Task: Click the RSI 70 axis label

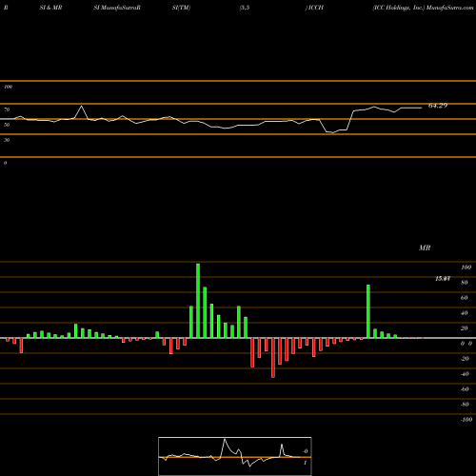Action: coord(7,109)
